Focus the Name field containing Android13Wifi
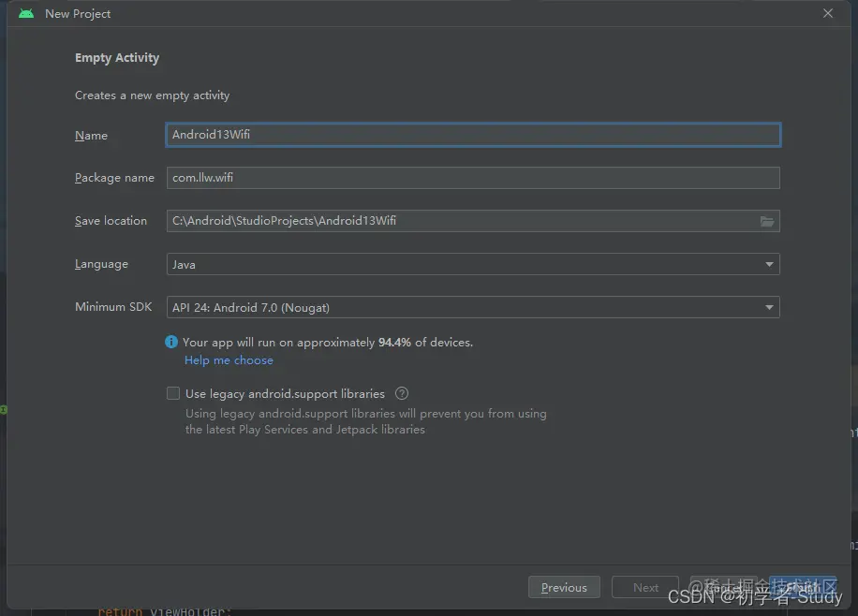858x616 pixels. point(473,135)
